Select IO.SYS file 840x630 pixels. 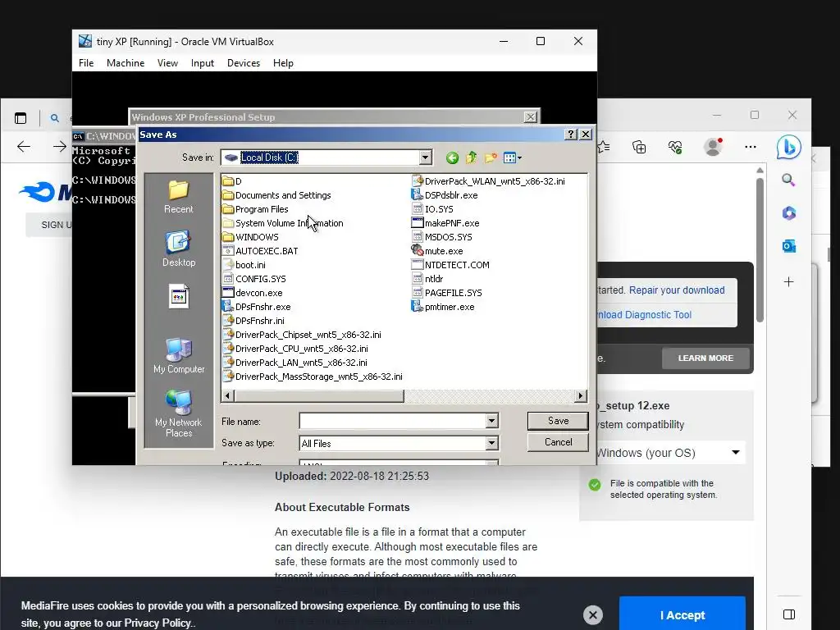point(432,209)
